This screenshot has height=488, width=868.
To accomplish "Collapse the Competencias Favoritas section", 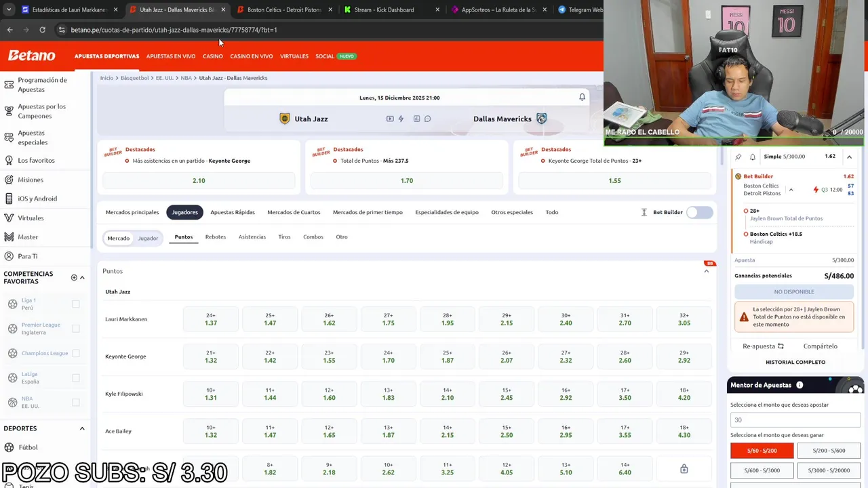I will [x=82, y=277].
